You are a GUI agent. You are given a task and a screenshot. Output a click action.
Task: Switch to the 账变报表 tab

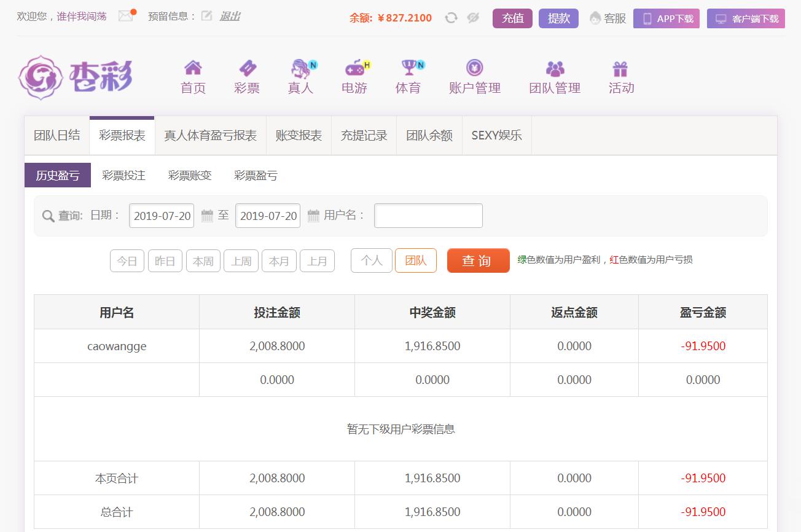click(x=299, y=136)
